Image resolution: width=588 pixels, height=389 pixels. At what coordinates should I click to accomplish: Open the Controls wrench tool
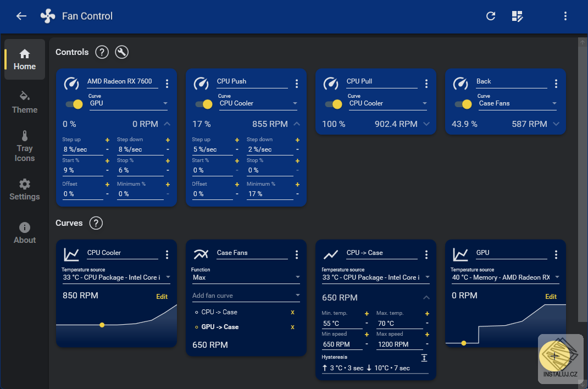click(x=121, y=52)
